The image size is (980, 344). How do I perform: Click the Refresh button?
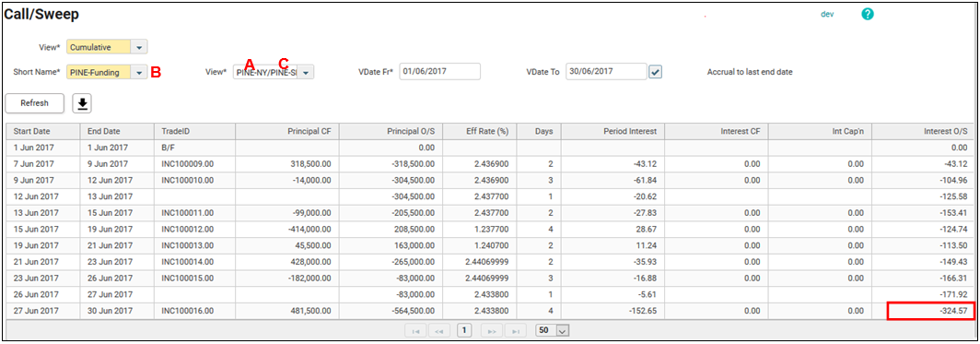point(34,103)
